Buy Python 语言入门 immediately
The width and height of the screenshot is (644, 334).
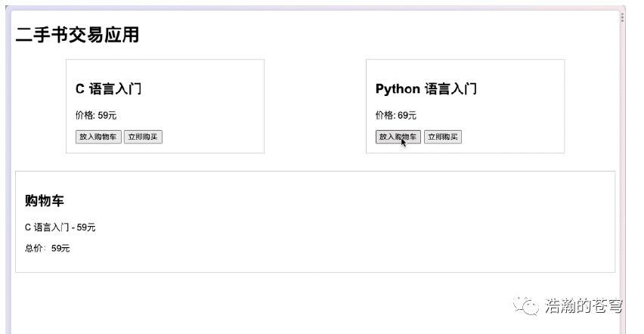442,137
